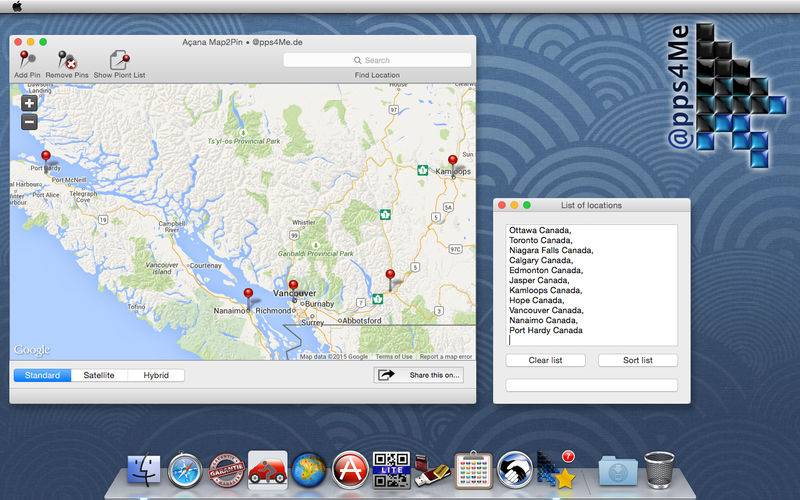Click the Abbotsford label on the map

point(362,321)
